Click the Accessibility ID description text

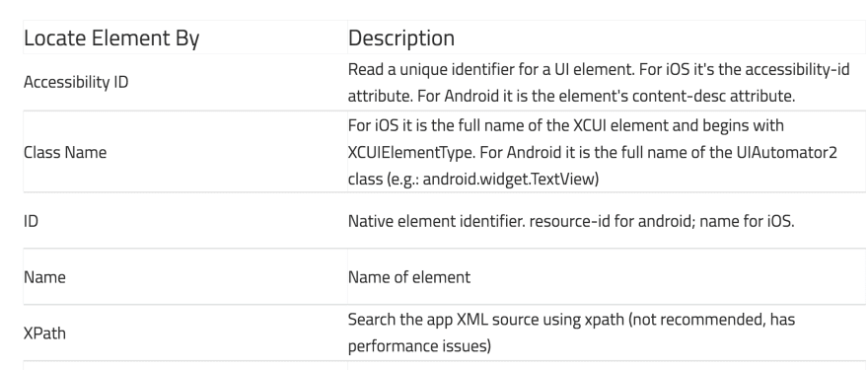tap(599, 83)
